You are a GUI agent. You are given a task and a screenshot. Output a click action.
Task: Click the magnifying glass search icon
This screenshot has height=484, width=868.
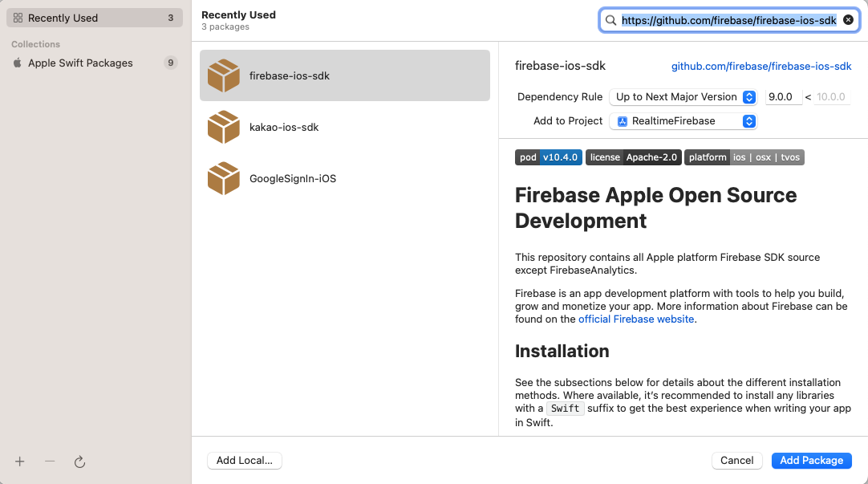(610, 21)
